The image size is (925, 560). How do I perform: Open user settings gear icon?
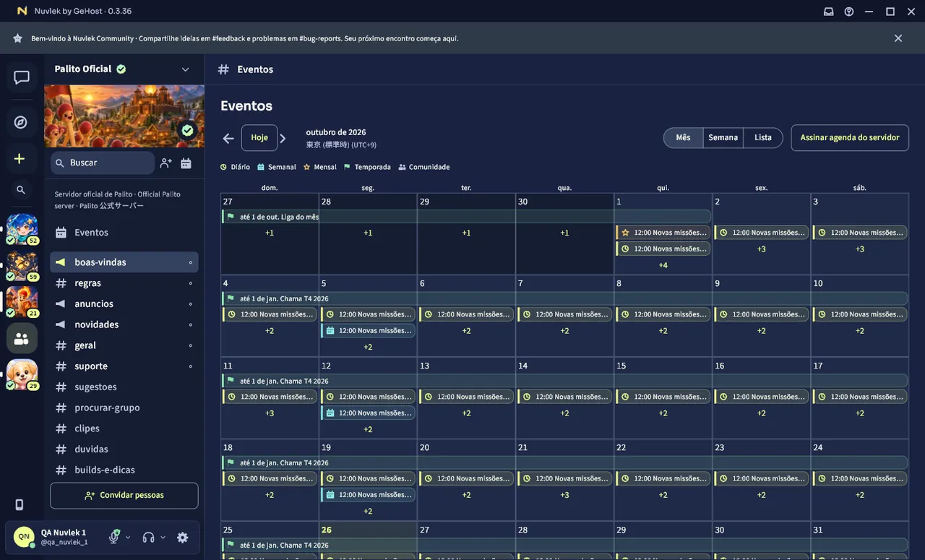pyautogui.click(x=183, y=538)
